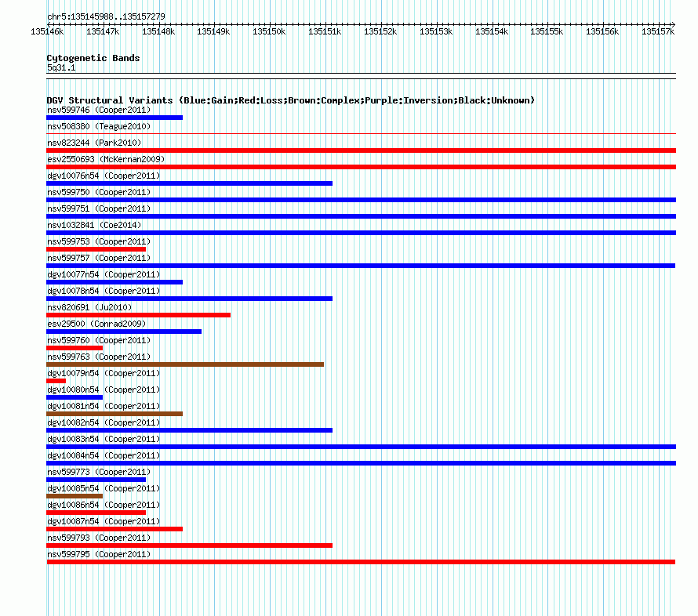Select the red bar under nsv599793
Viewport: 698px width, 616px height.
pyautogui.click(x=189, y=545)
